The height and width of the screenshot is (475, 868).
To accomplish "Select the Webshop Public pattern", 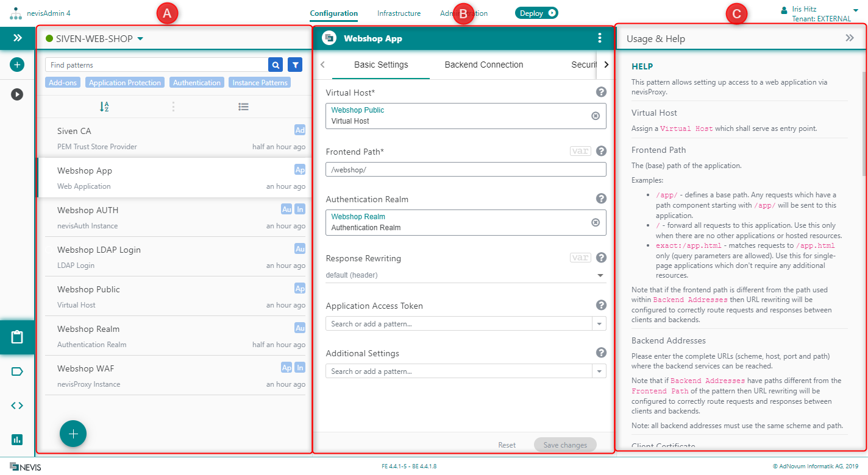I will (x=174, y=296).
